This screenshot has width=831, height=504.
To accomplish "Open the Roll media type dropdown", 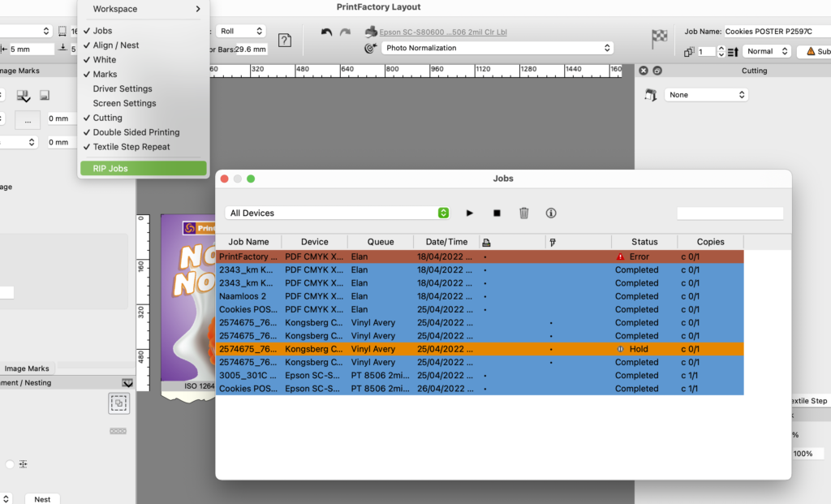I will click(x=240, y=32).
